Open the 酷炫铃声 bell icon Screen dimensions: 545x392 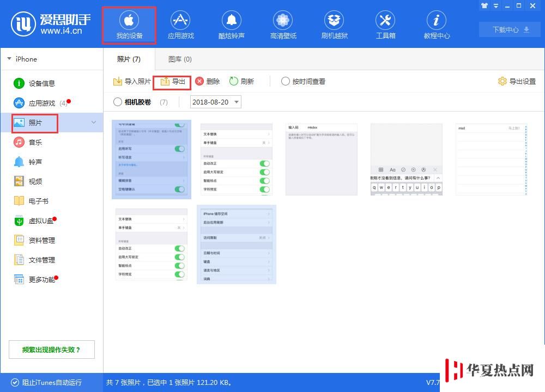pyautogui.click(x=232, y=26)
